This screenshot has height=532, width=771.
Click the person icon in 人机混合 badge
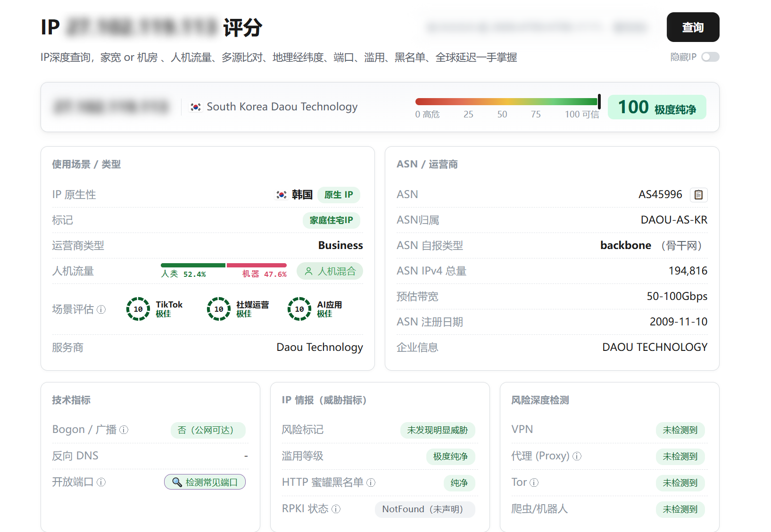pos(308,271)
